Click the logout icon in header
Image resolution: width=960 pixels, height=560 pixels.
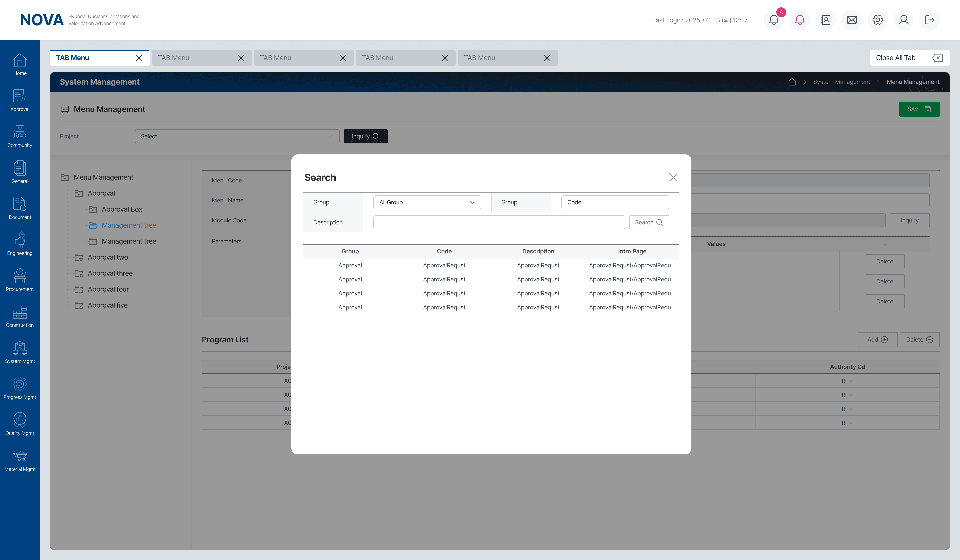(x=929, y=20)
